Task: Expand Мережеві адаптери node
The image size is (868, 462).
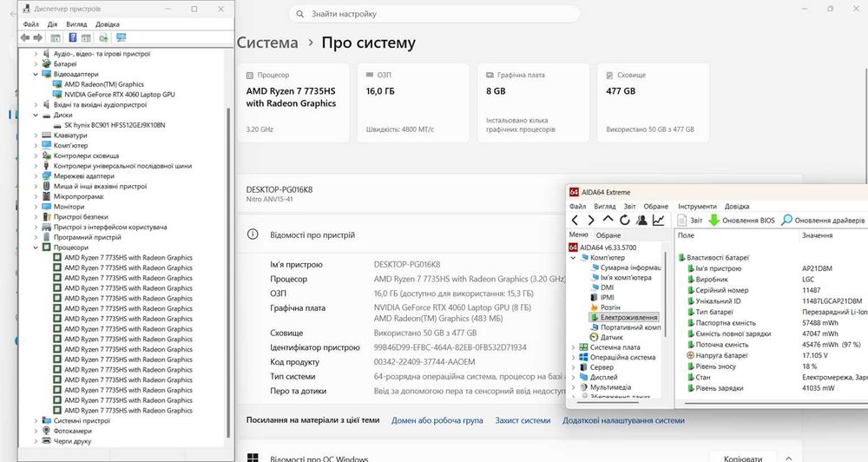Action: (x=36, y=176)
